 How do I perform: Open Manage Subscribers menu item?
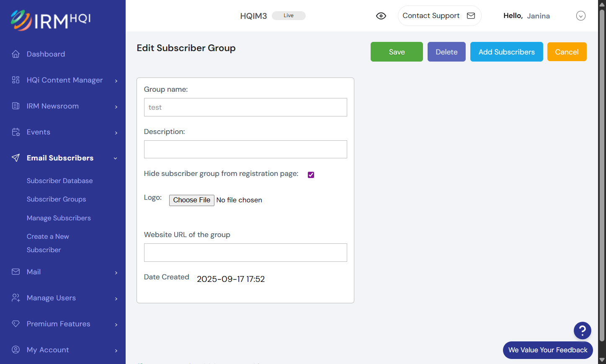point(59,218)
